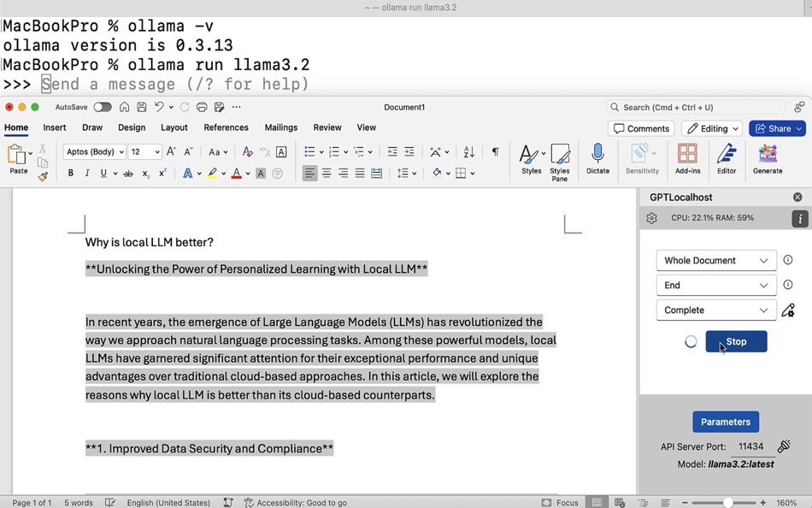Image resolution: width=812 pixels, height=508 pixels.
Task: Click the Distributed alignment icon
Action: 376,173
